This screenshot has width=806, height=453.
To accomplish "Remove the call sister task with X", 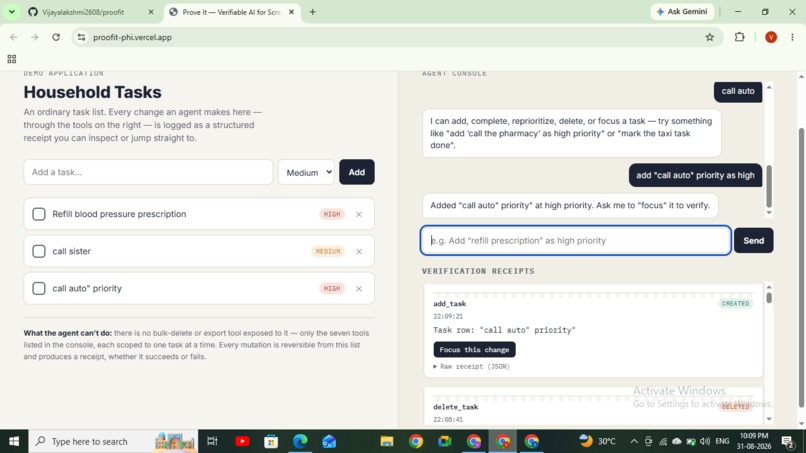I will coord(359,251).
